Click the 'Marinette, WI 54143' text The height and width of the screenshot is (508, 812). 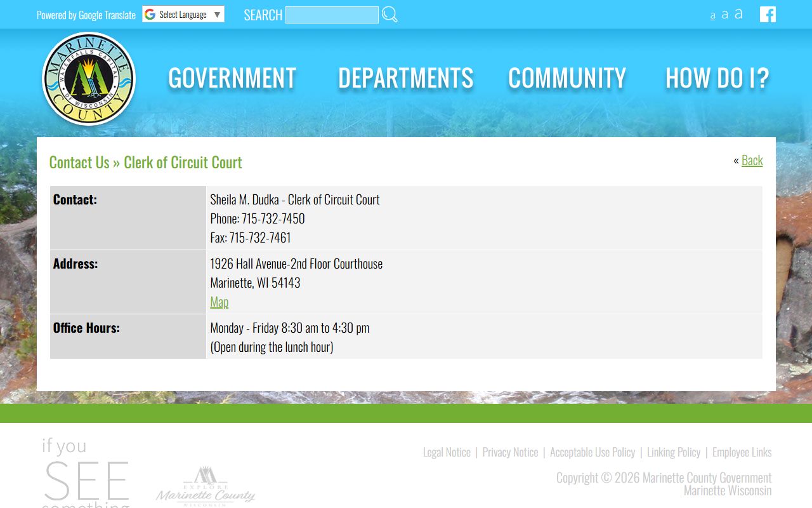click(x=255, y=283)
